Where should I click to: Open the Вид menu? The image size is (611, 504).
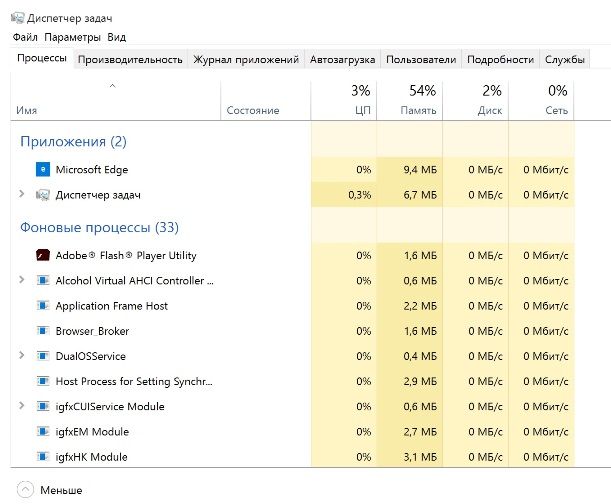click(x=117, y=37)
